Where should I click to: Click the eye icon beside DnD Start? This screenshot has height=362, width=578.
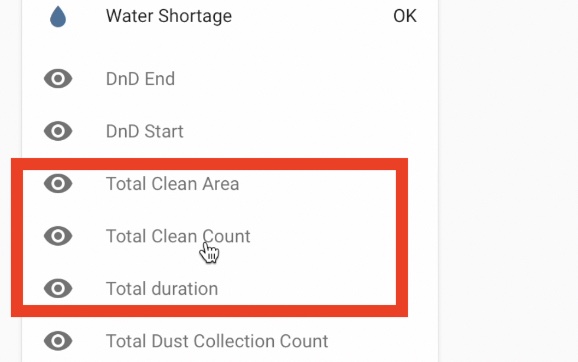click(58, 131)
